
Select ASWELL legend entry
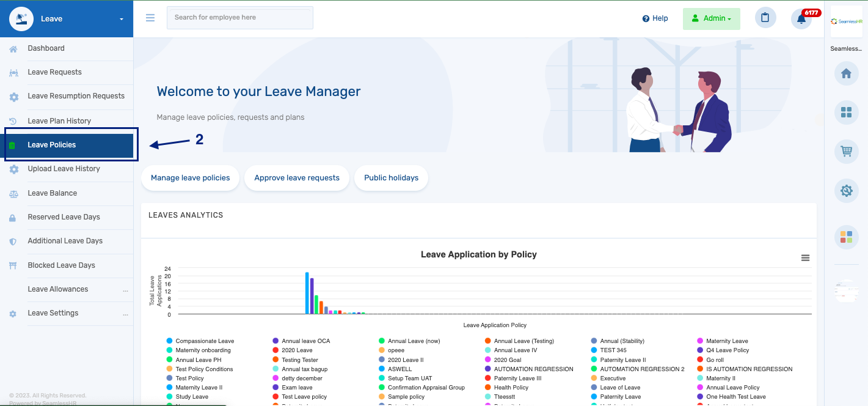pyautogui.click(x=395, y=369)
